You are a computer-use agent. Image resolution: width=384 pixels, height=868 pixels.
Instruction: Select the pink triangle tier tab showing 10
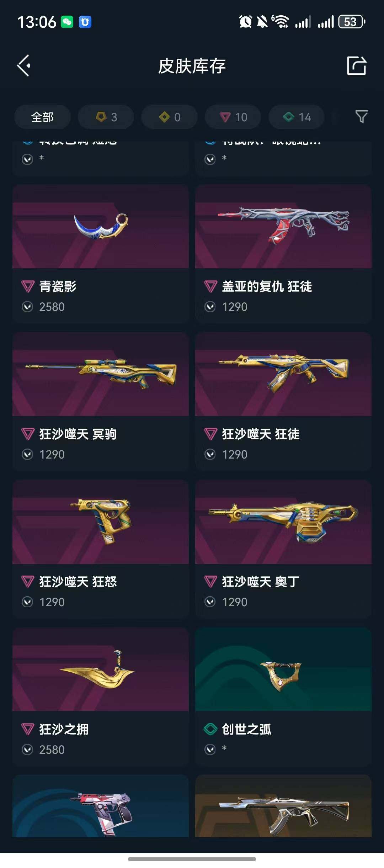[x=233, y=117]
